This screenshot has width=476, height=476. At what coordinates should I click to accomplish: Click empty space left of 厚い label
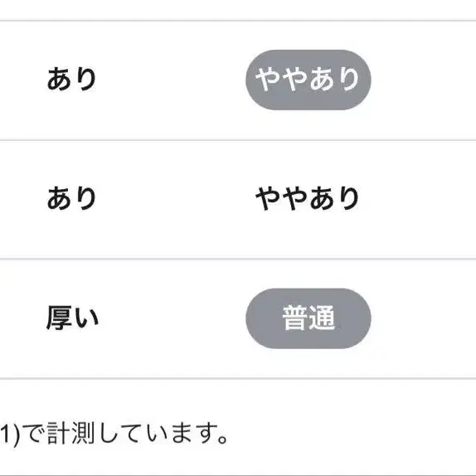(22, 318)
